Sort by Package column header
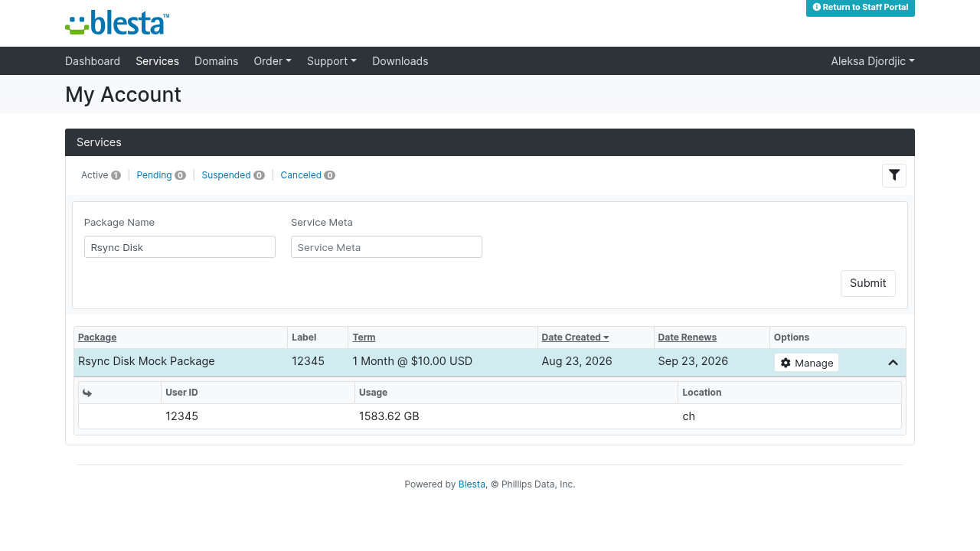 tap(97, 337)
